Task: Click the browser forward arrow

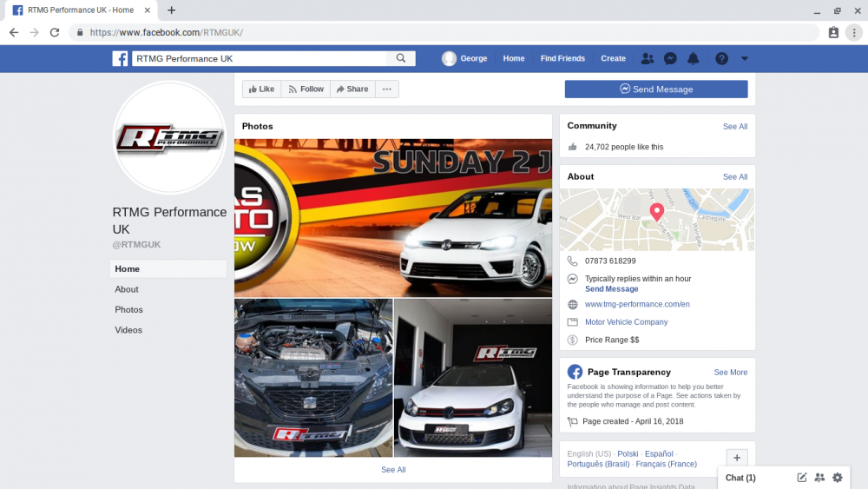Action: [35, 33]
